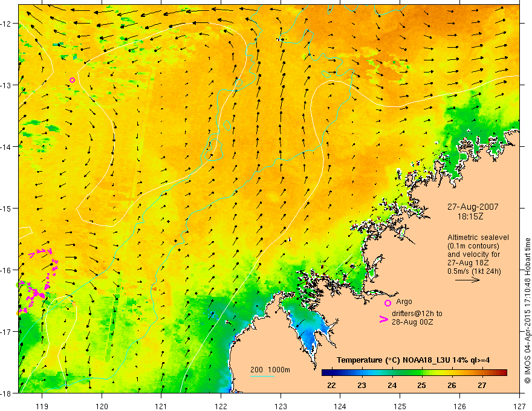This screenshot has width=532, height=411.
Task: Select the '0.5m/s (1kt 24h)' scale text
Action: [474, 271]
